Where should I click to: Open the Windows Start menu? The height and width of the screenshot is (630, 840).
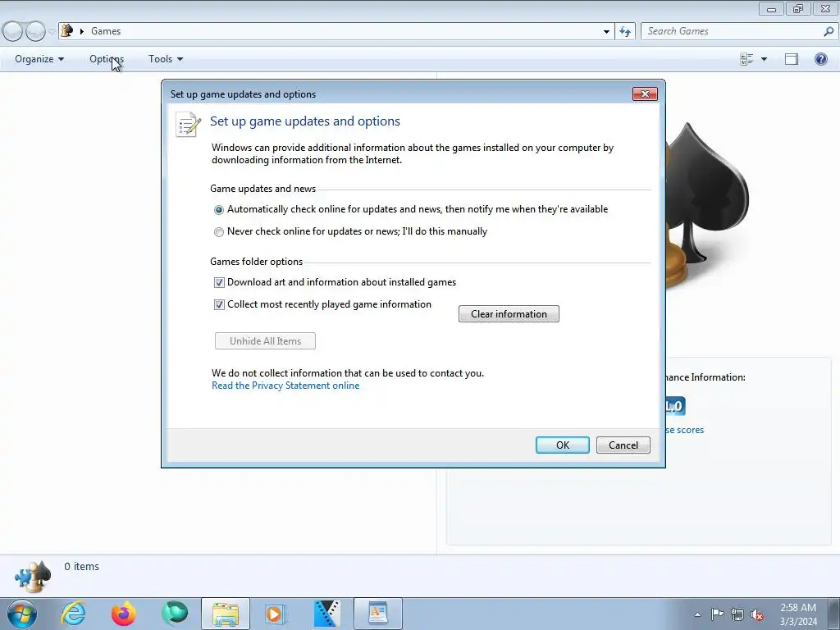click(22, 614)
